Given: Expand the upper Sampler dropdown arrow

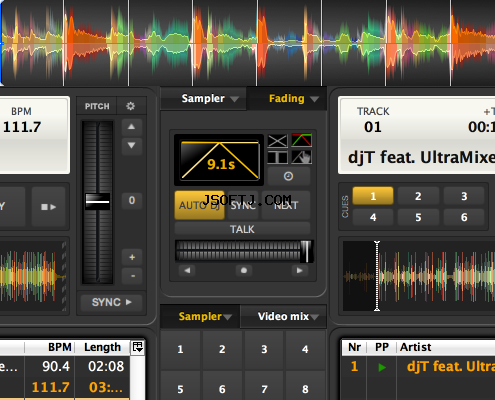Looking at the screenshot, I should click(x=234, y=99).
